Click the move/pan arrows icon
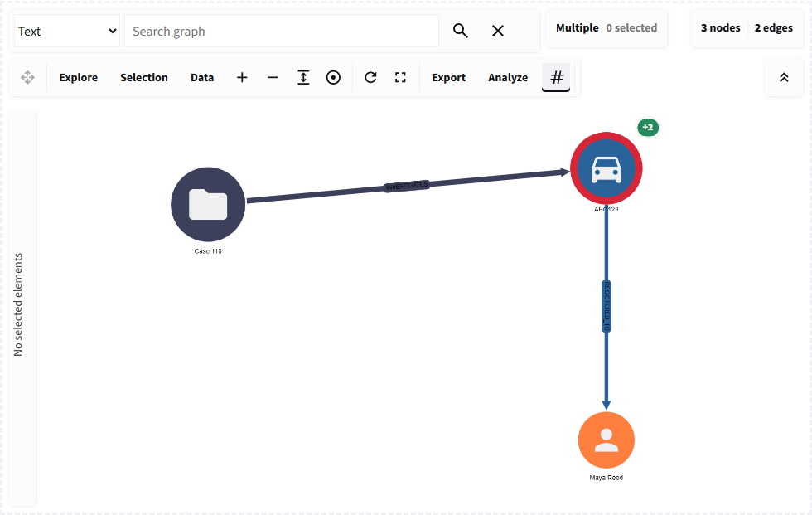 pos(27,78)
